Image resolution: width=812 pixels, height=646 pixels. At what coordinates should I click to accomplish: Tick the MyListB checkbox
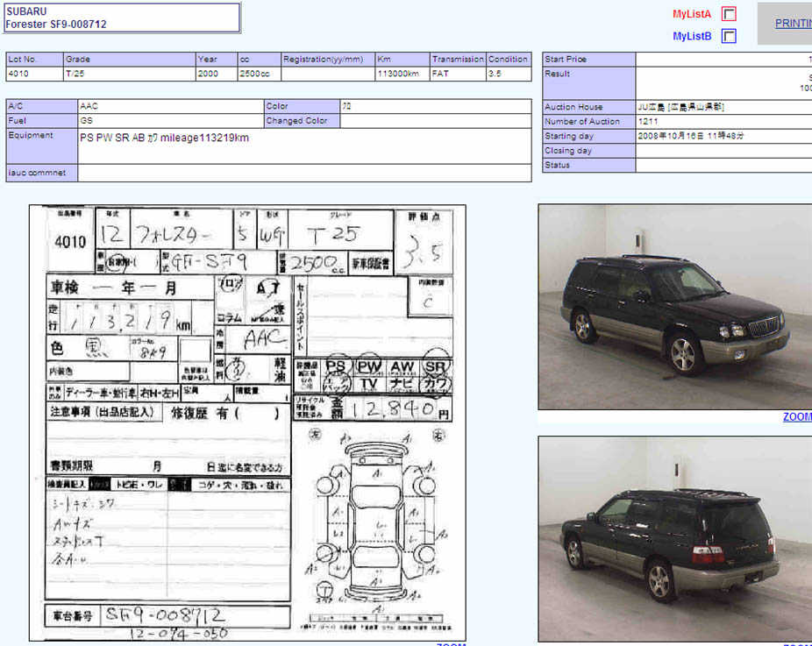pos(729,36)
